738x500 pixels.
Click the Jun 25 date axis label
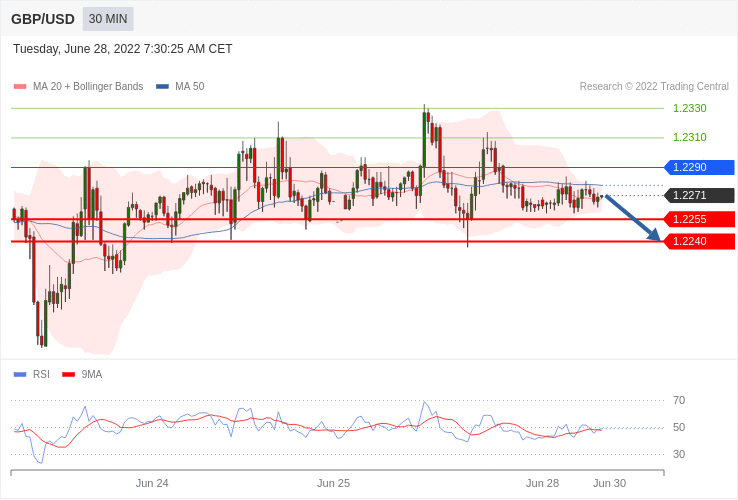point(333,484)
